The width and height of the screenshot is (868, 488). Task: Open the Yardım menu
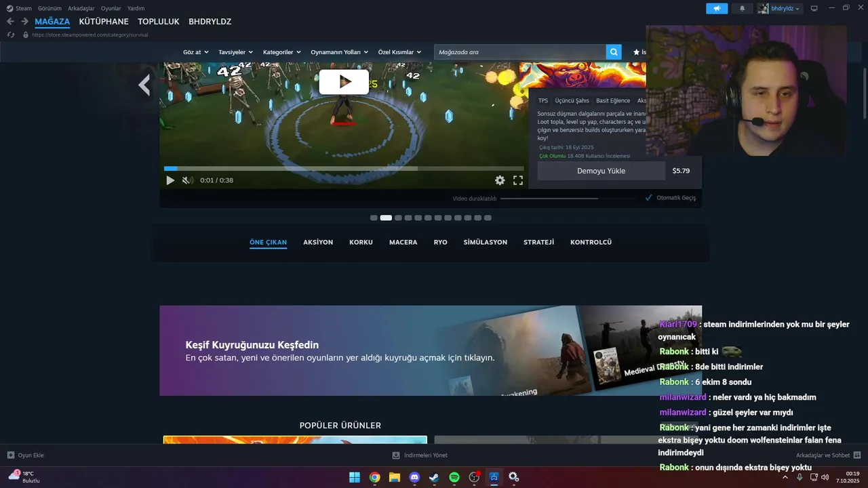[136, 8]
